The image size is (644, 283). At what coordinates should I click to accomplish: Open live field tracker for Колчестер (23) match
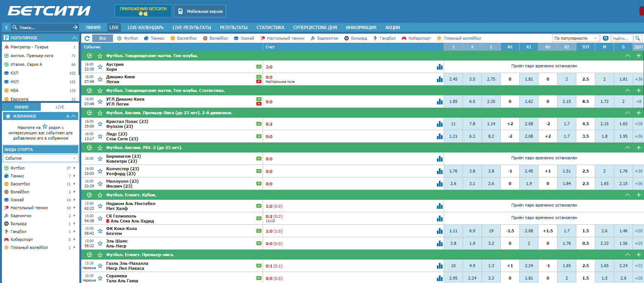coord(259,171)
